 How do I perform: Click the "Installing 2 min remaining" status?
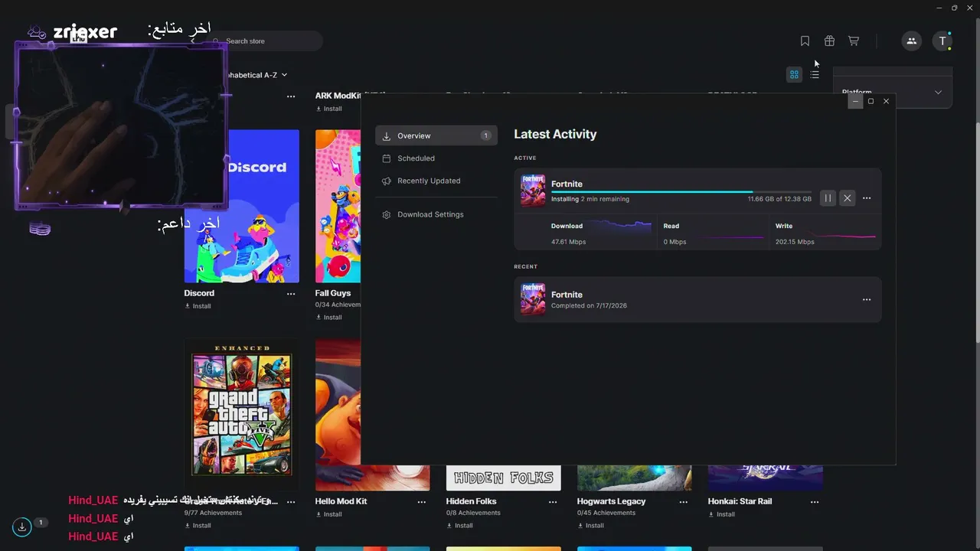coord(590,199)
